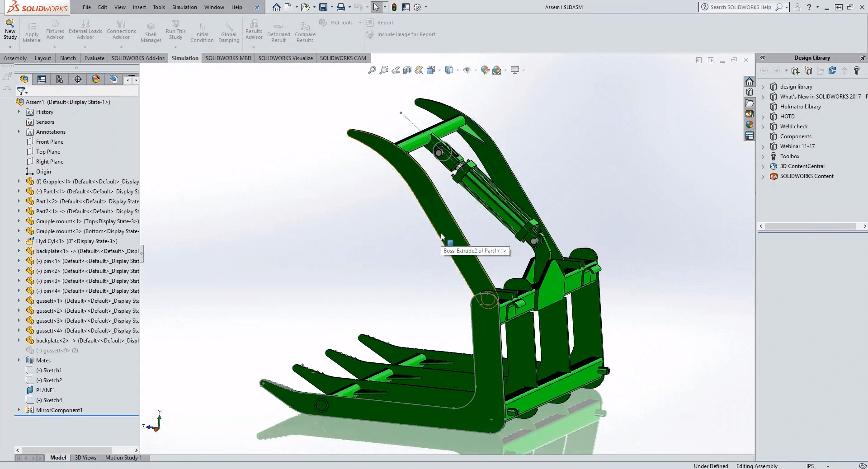
Task: Toggle Hide/Show Items eye icon
Action: (x=467, y=70)
